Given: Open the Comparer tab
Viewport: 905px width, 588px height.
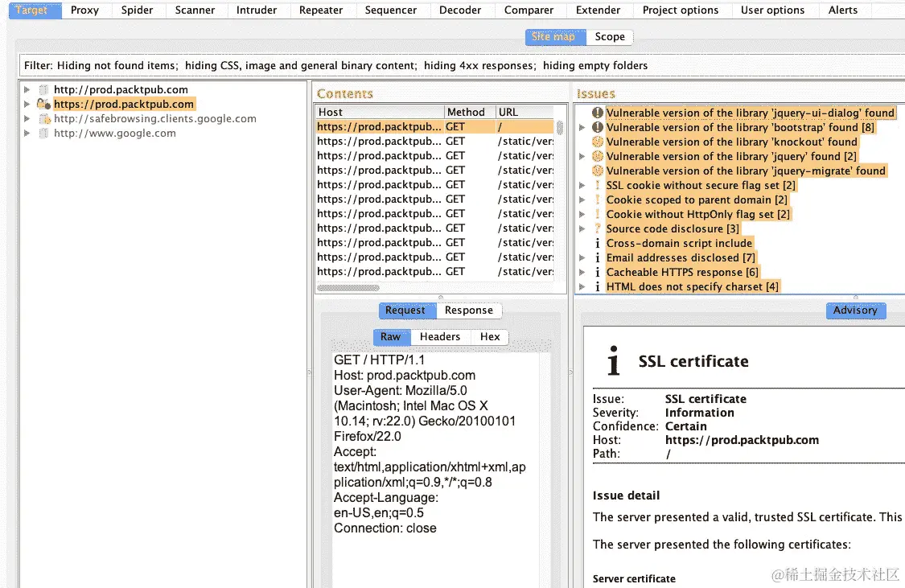Looking at the screenshot, I should [529, 10].
